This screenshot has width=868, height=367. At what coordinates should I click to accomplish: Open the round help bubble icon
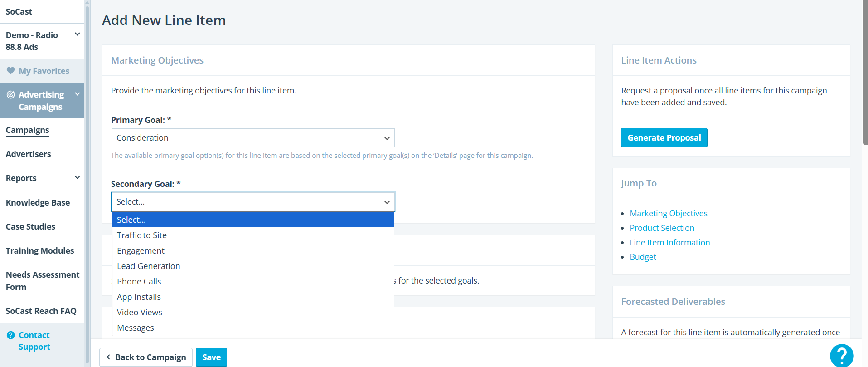(x=841, y=355)
